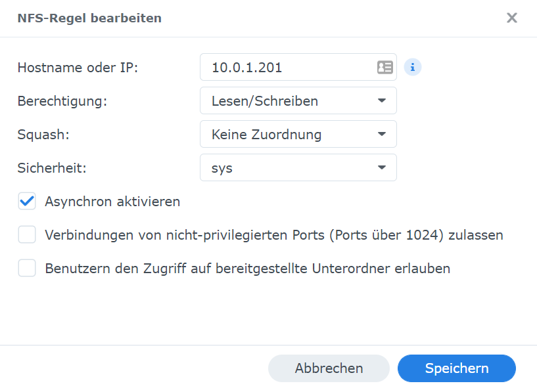Save the rule with Speichern
Viewport: 537px width, 392px height.
[456, 368]
